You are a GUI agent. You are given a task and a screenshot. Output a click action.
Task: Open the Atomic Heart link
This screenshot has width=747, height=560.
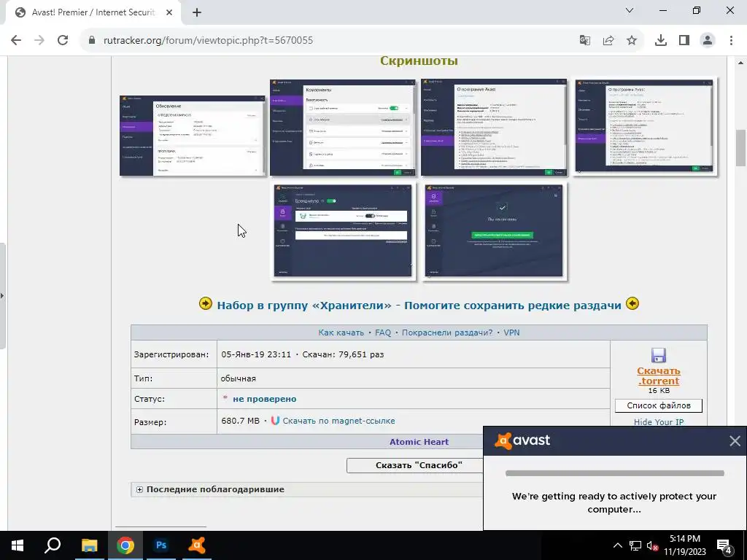click(419, 442)
